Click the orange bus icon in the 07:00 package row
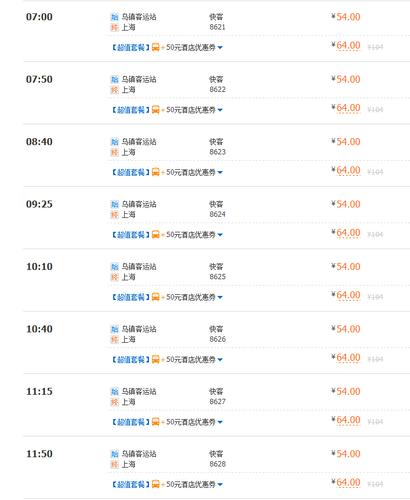The width and height of the screenshot is (410, 500). 156,47
